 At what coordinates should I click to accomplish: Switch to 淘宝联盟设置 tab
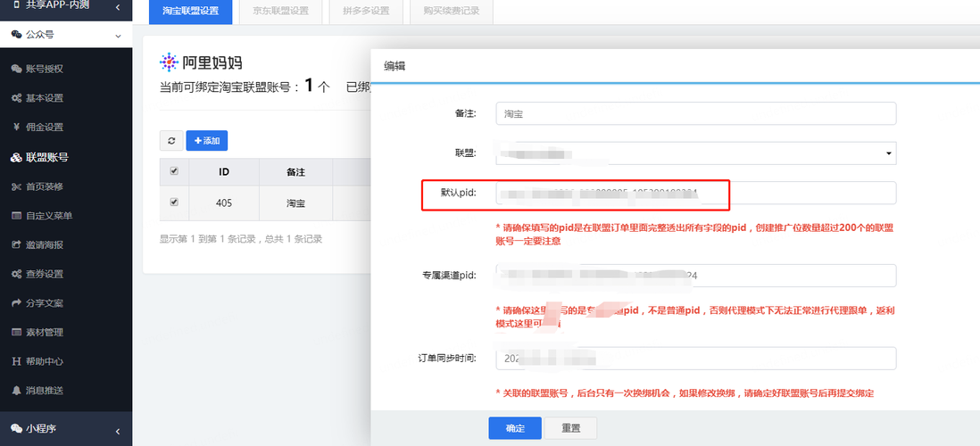pos(191,12)
